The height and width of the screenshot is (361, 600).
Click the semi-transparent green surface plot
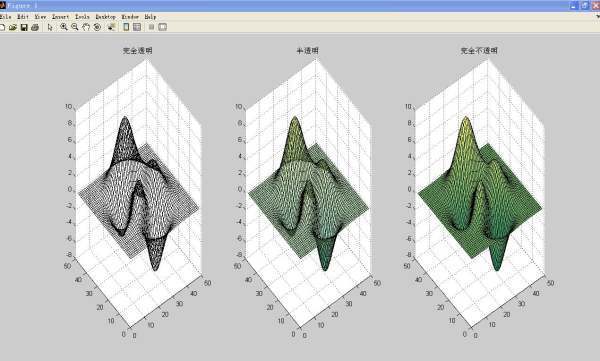pos(308,195)
